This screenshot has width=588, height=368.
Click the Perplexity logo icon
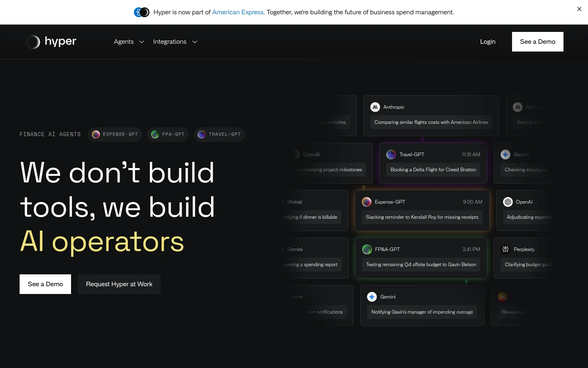click(506, 249)
